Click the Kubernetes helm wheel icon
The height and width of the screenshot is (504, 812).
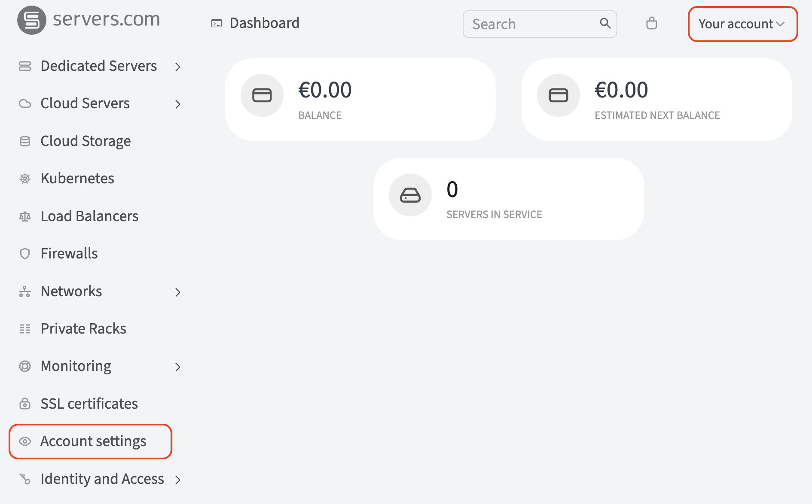tap(25, 179)
